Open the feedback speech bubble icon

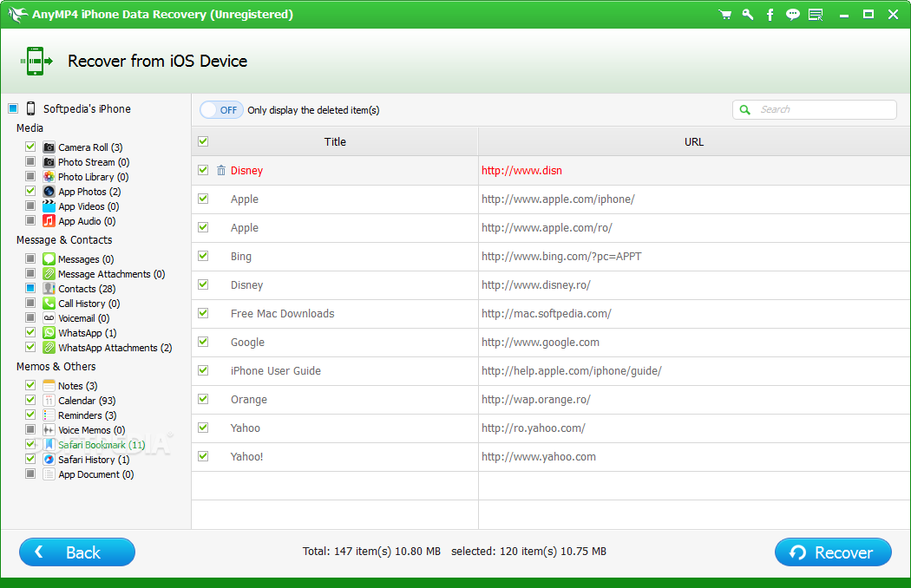coord(792,15)
